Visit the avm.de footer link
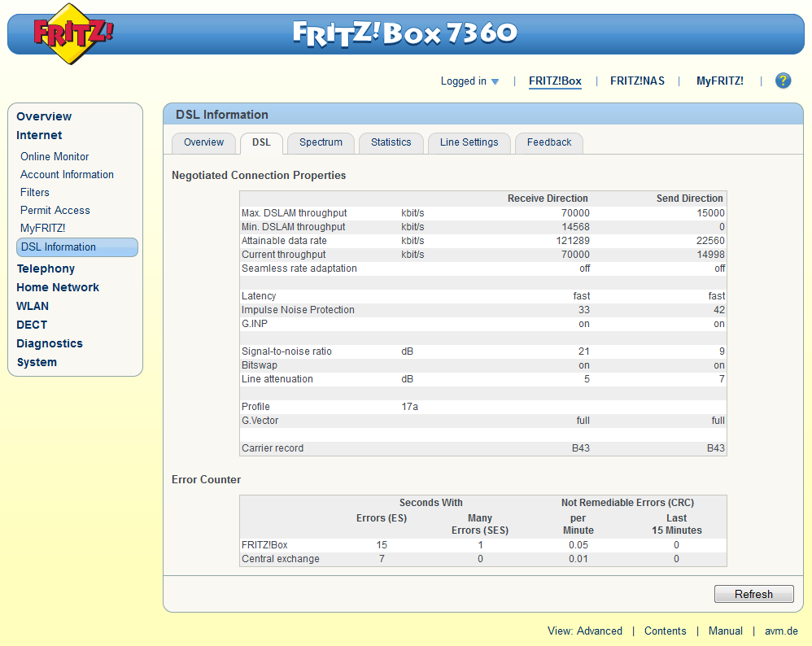Screen dimensions: 812x646 click(x=781, y=631)
